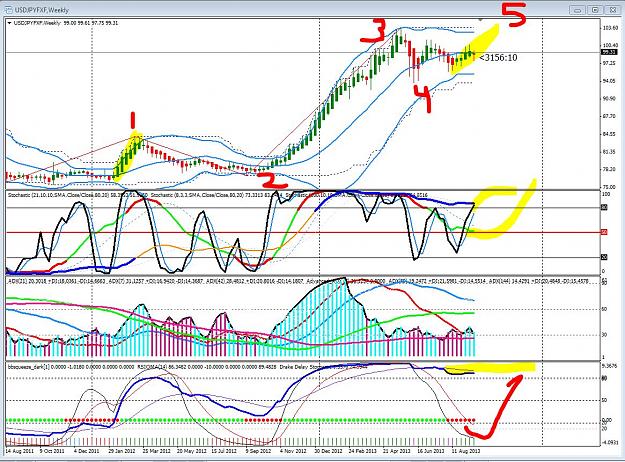The image size is (625, 462).
Task: Close the USDJPYFXF,Weekly chart window
Action: coord(612,10)
